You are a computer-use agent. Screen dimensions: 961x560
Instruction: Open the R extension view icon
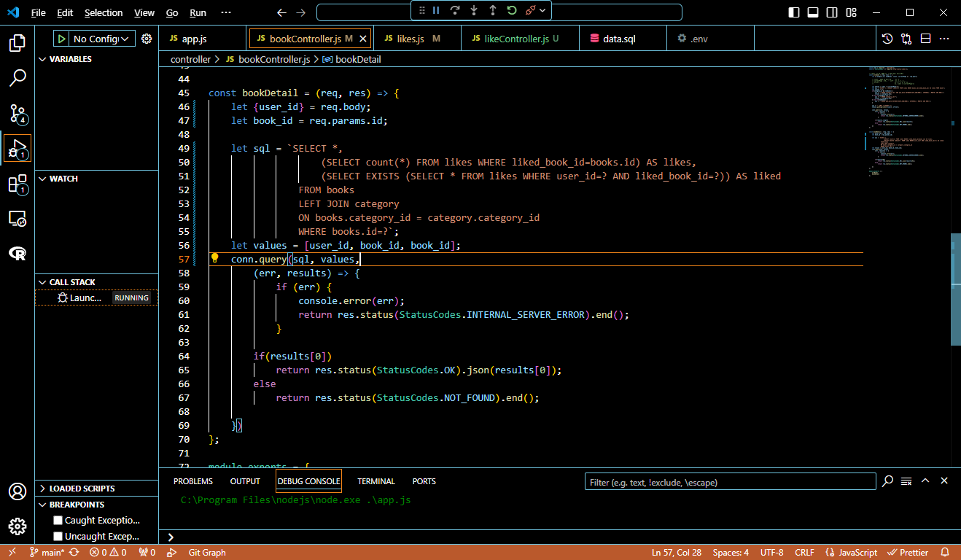click(x=17, y=253)
